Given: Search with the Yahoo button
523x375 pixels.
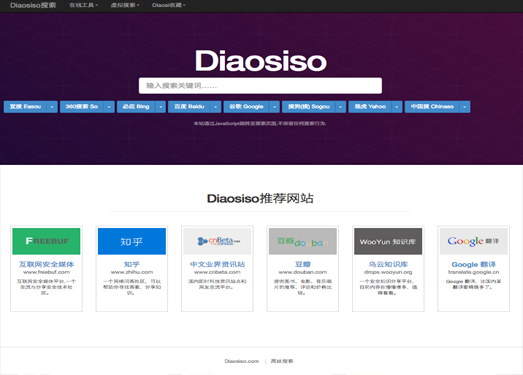Looking at the screenshot, I should 370,107.
